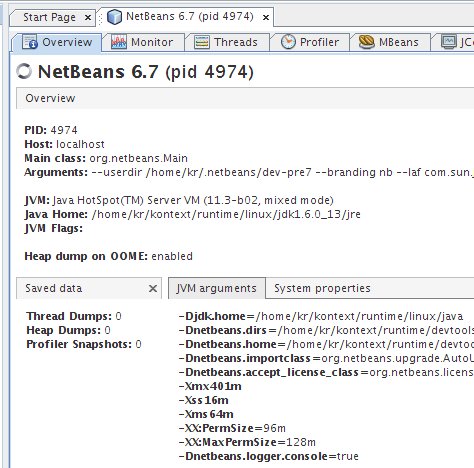Click the JConsole monitor icon
The height and width of the screenshot is (468, 474).
449,42
